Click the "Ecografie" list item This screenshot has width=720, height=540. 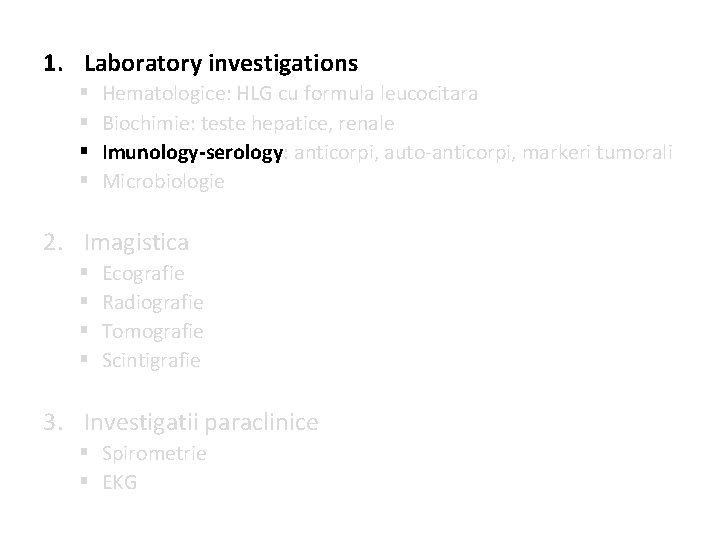pyautogui.click(x=143, y=272)
